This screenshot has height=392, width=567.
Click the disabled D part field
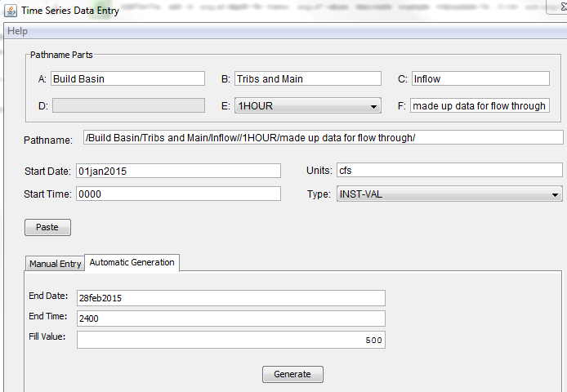[x=128, y=105]
